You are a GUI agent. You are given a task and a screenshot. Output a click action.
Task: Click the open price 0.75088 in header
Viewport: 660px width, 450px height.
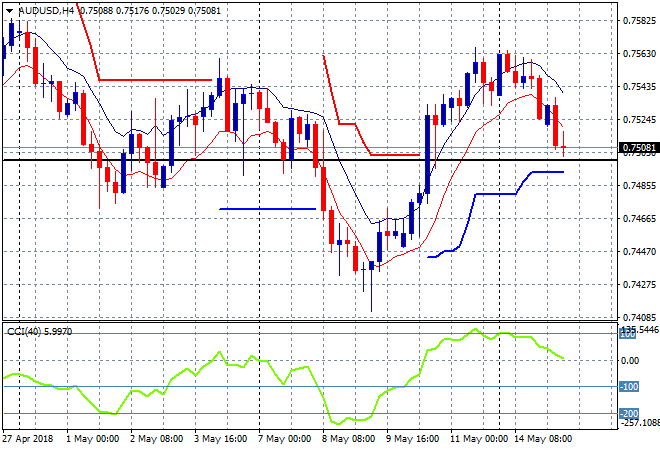96,11
